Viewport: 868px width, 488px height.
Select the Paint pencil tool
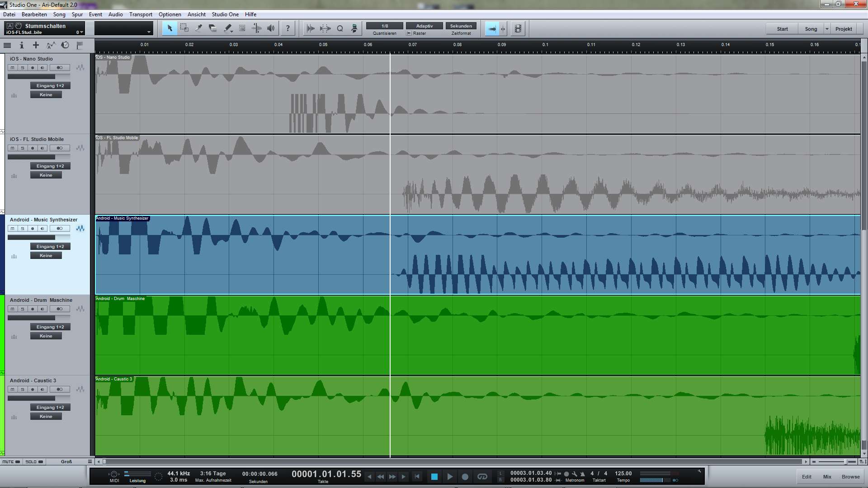pos(228,28)
